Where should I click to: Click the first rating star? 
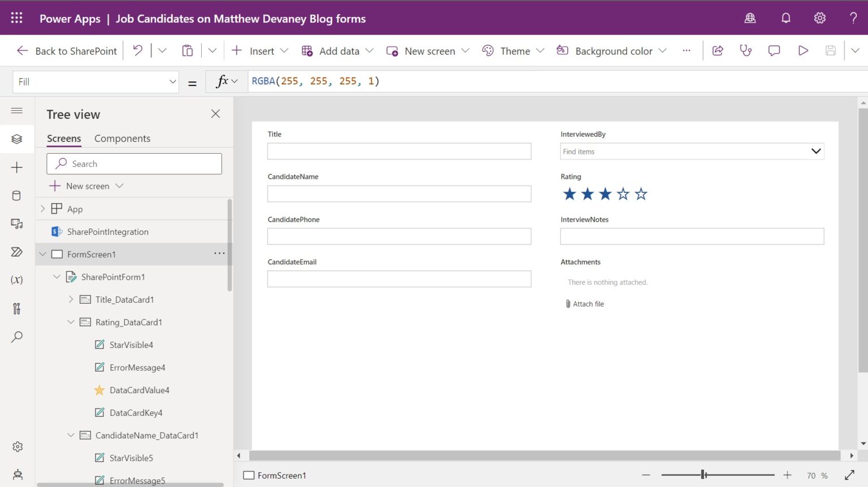(570, 195)
